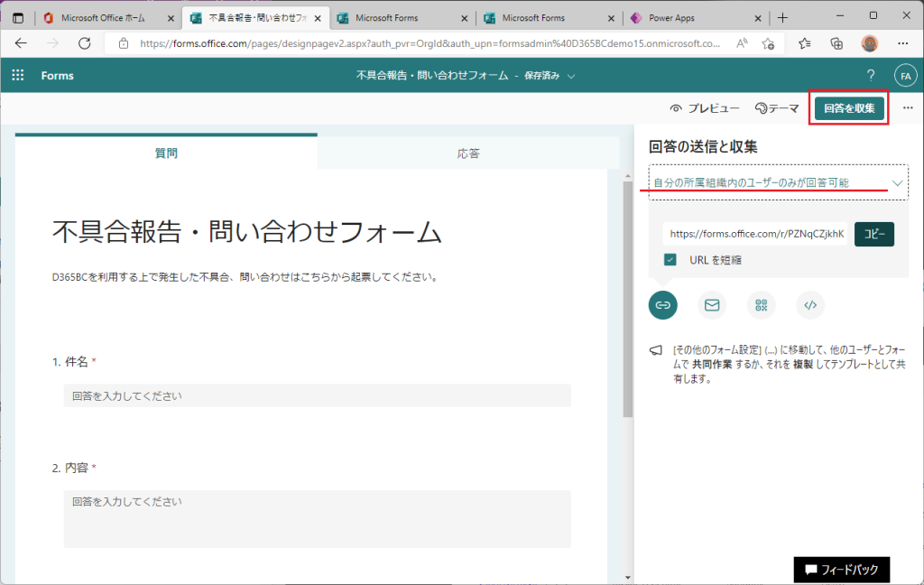924x585 pixels.
Task: Open the FA account profile avatar
Action: tap(904, 76)
